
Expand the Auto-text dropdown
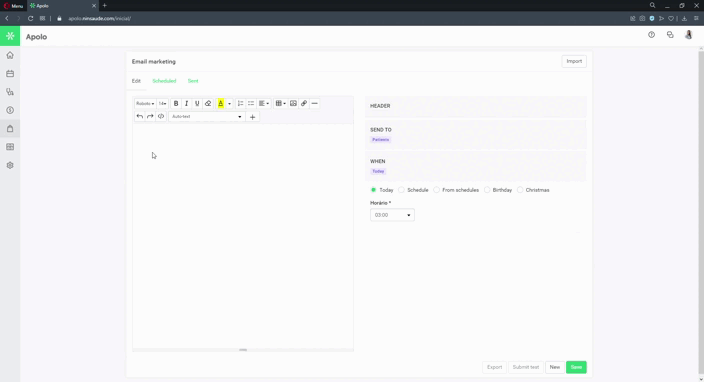coord(207,117)
